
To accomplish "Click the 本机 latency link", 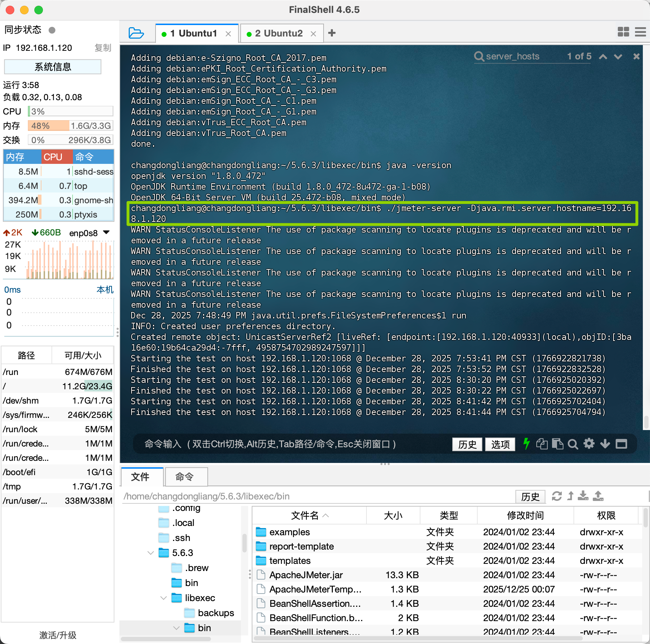I will (x=105, y=289).
